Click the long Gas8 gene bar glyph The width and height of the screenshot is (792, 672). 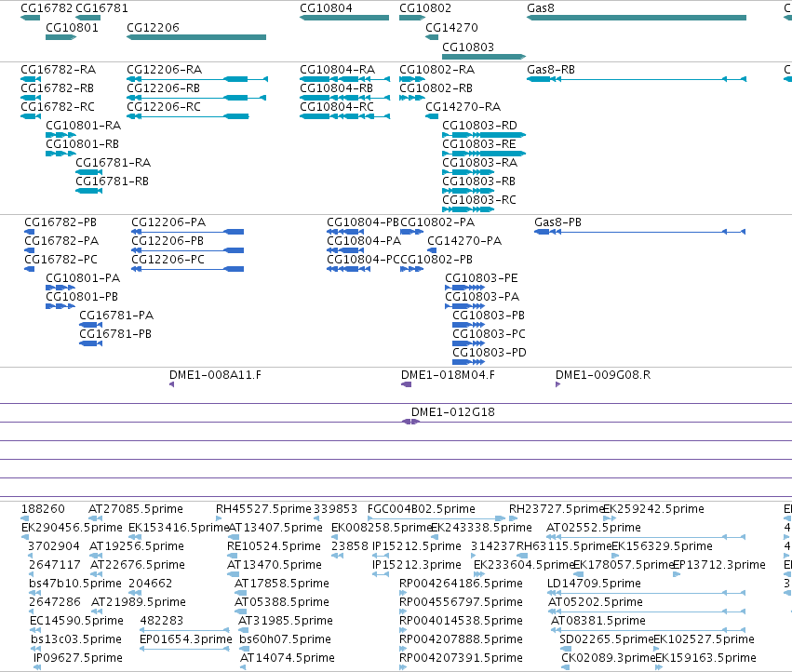(x=637, y=18)
